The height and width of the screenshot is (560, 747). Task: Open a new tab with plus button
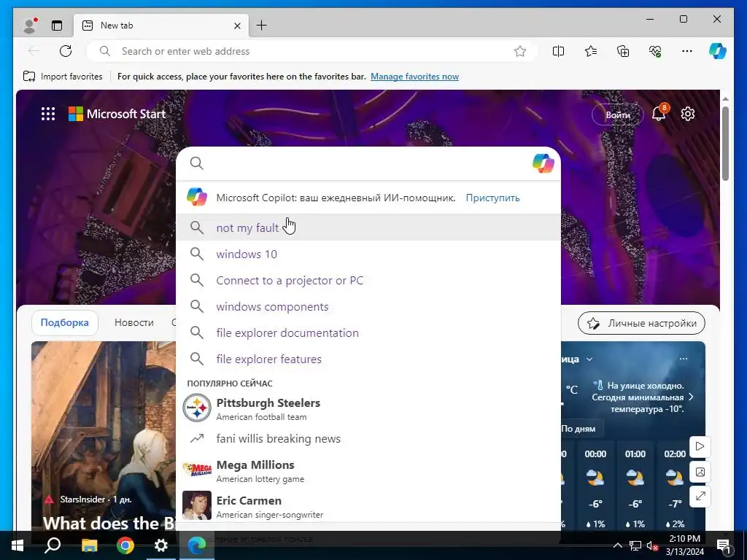tap(262, 26)
